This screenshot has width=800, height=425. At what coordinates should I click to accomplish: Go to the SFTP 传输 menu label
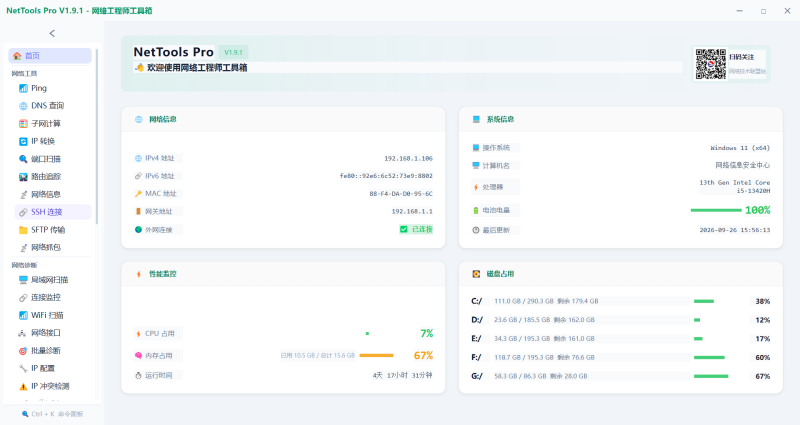tap(48, 230)
